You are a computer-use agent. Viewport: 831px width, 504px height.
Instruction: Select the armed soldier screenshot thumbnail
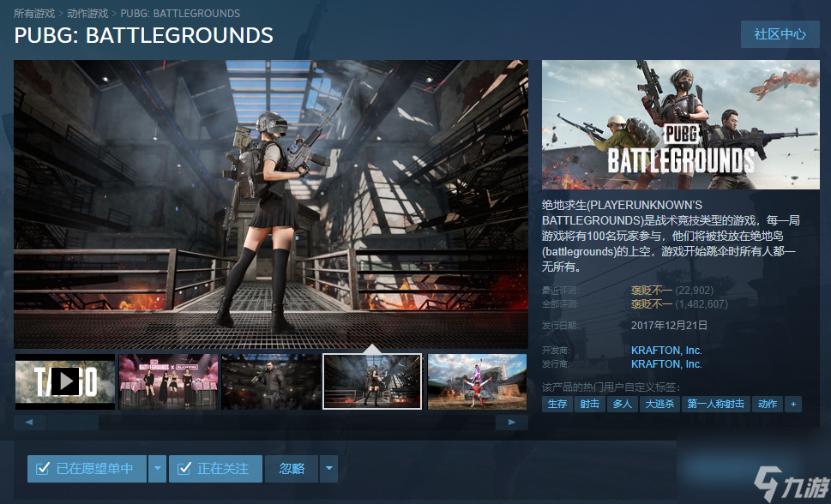[x=271, y=381]
